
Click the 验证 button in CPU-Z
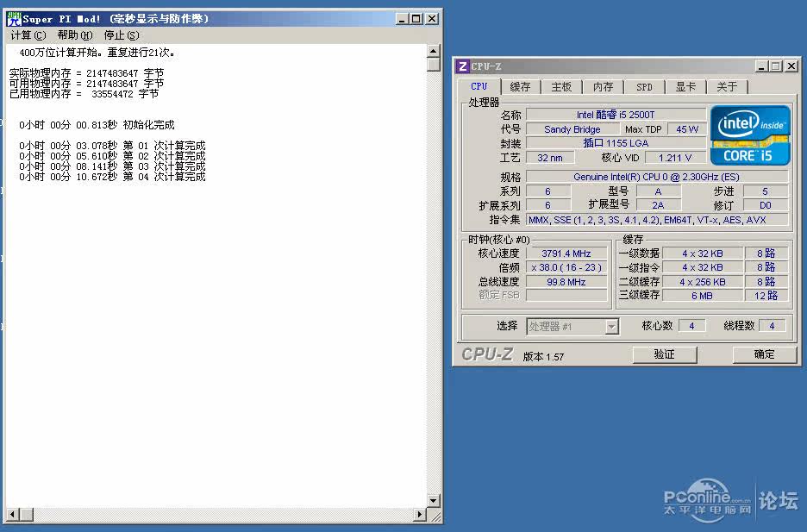665,354
